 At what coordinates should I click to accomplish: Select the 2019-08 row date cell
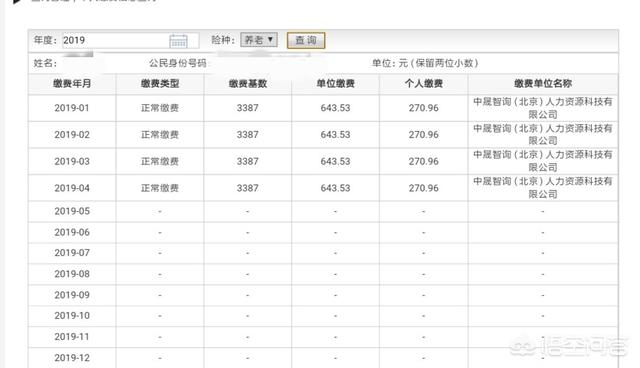click(72, 274)
